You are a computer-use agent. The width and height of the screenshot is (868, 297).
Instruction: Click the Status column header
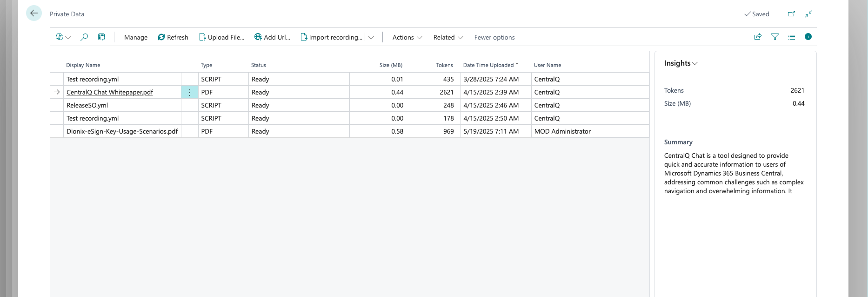click(259, 65)
